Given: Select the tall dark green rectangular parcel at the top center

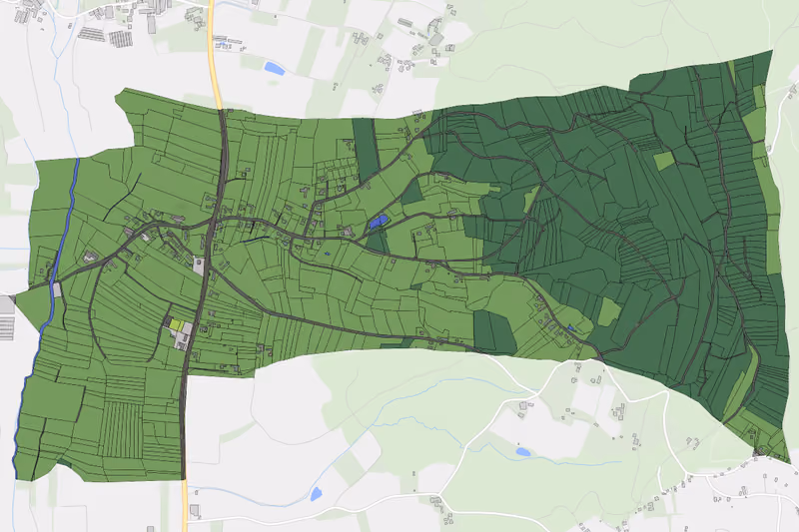Looking at the screenshot, I should pos(366,149).
